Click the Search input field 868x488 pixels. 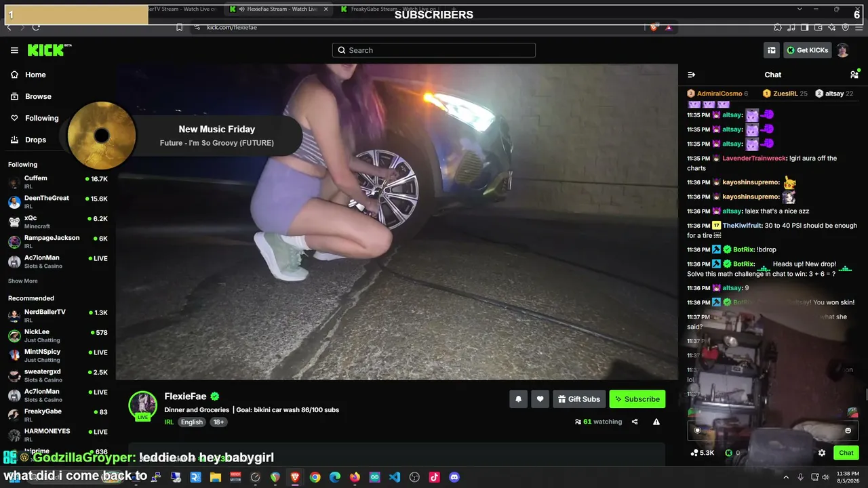434,50
